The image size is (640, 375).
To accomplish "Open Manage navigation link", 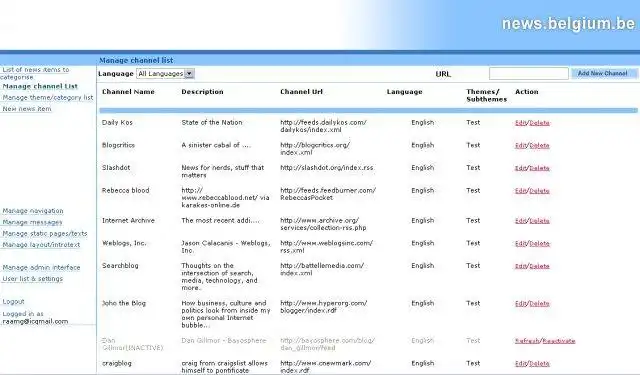I will click(x=33, y=211).
